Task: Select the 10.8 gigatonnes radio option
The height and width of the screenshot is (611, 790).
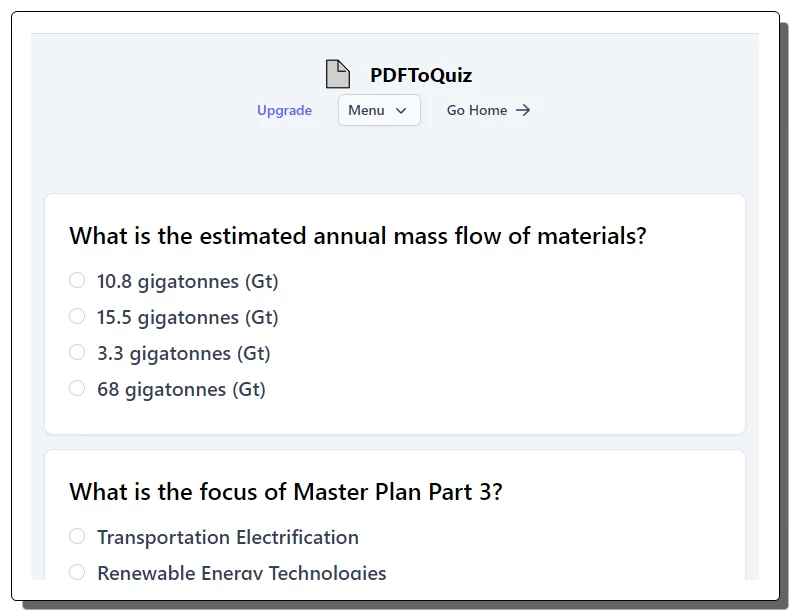Action: (77, 280)
